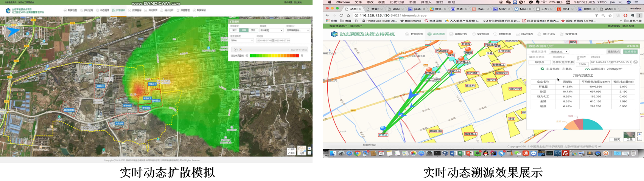Open 自动报表 in the right tracing system nav
Image resolution: width=644 pixels, height=181 pixels.
pyautogui.click(x=524, y=34)
